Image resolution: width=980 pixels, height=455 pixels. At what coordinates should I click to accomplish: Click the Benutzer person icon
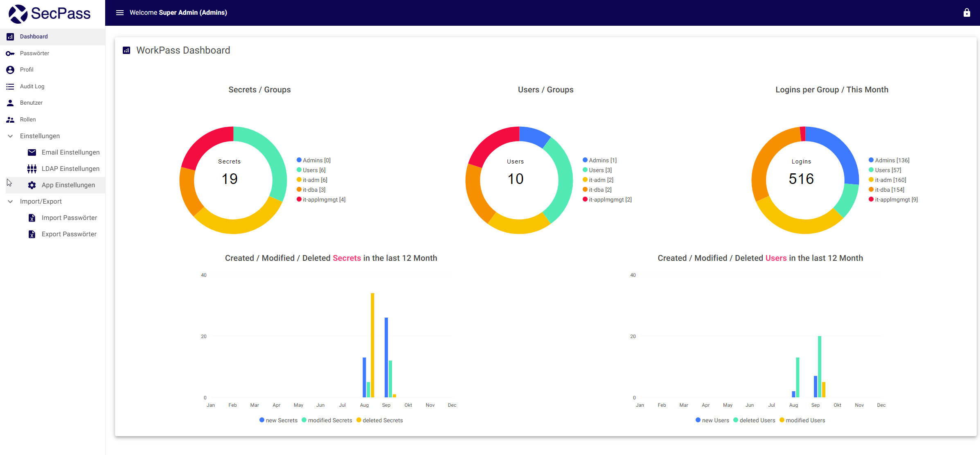10,103
